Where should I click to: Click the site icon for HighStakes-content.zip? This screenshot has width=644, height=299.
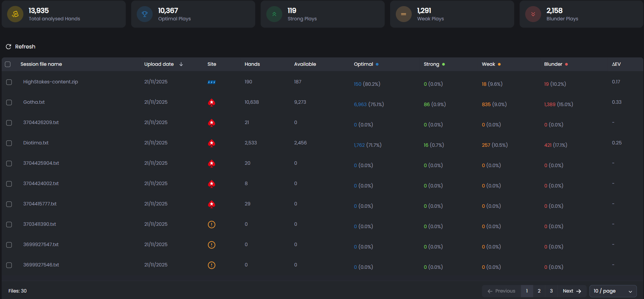212,82
